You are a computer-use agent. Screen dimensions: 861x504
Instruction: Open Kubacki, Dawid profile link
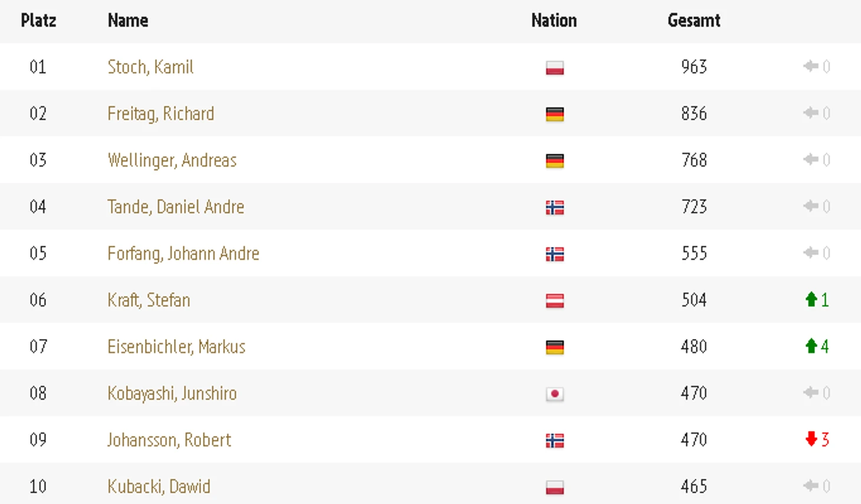[159, 486]
